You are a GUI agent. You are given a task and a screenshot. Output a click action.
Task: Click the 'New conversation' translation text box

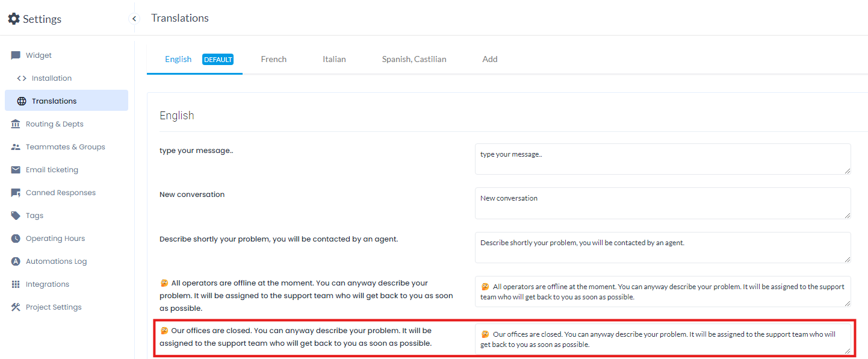click(x=662, y=203)
